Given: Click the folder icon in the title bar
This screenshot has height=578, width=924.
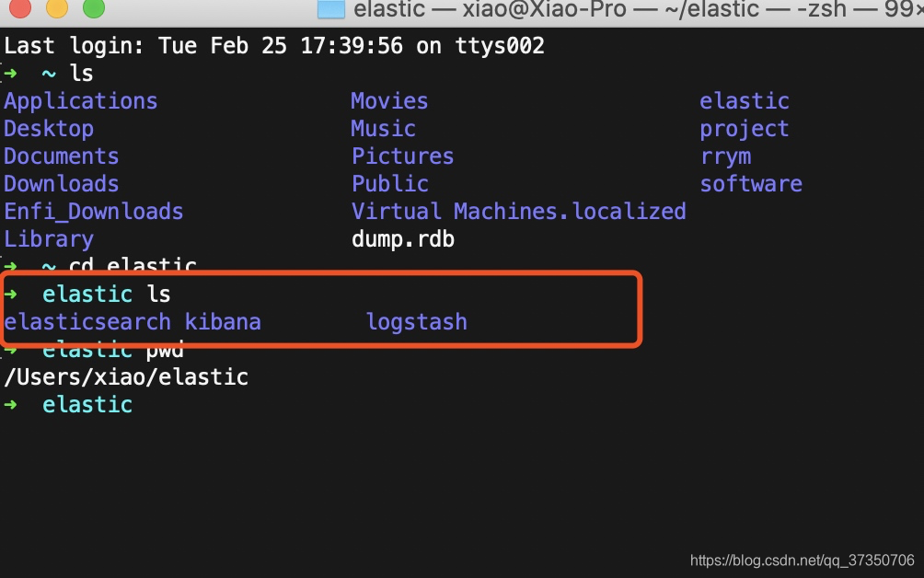Looking at the screenshot, I should point(331,8).
